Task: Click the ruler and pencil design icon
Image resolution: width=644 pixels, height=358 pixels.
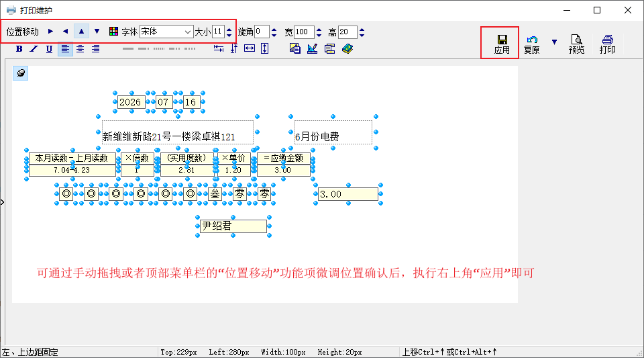Action: (312, 48)
